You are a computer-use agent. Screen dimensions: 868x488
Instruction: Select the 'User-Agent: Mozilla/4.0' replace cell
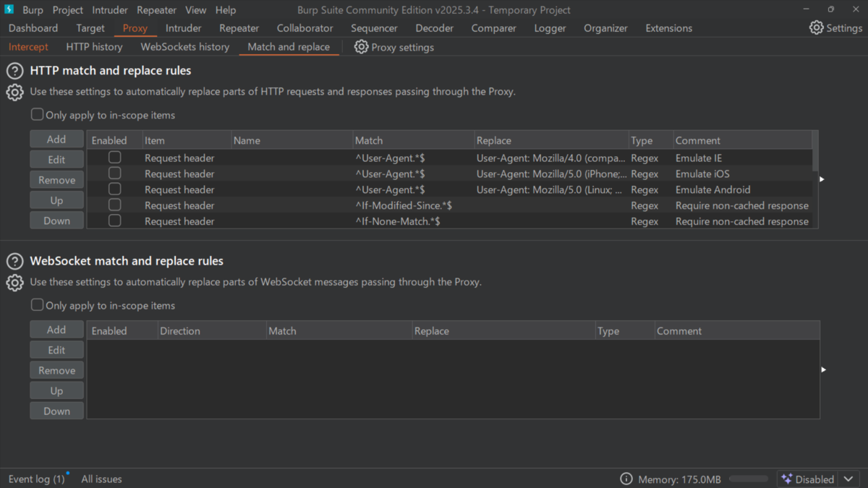point(551,158)
